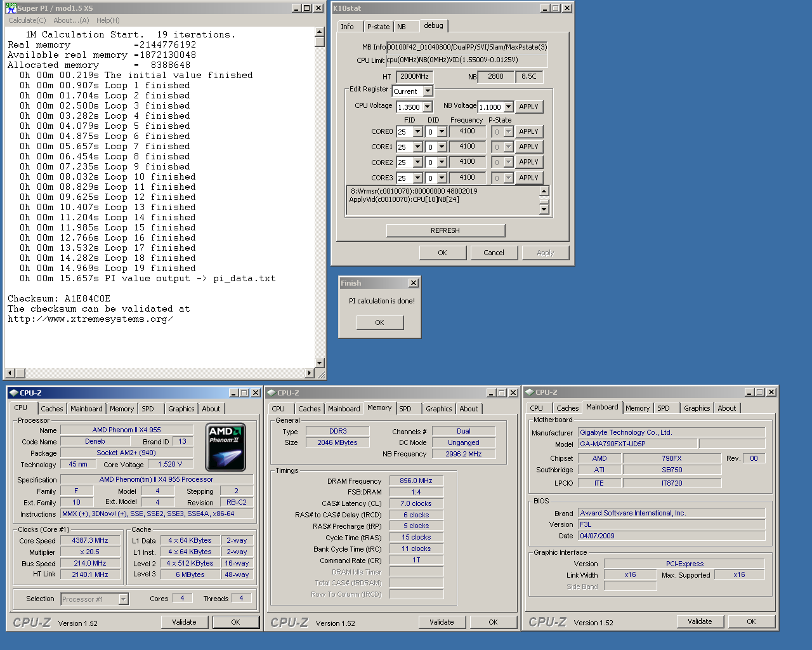The height and width of the screenshot is (650, 812).
Task: Click APPLY button for CORE2
Action: (x=529, y=162)
